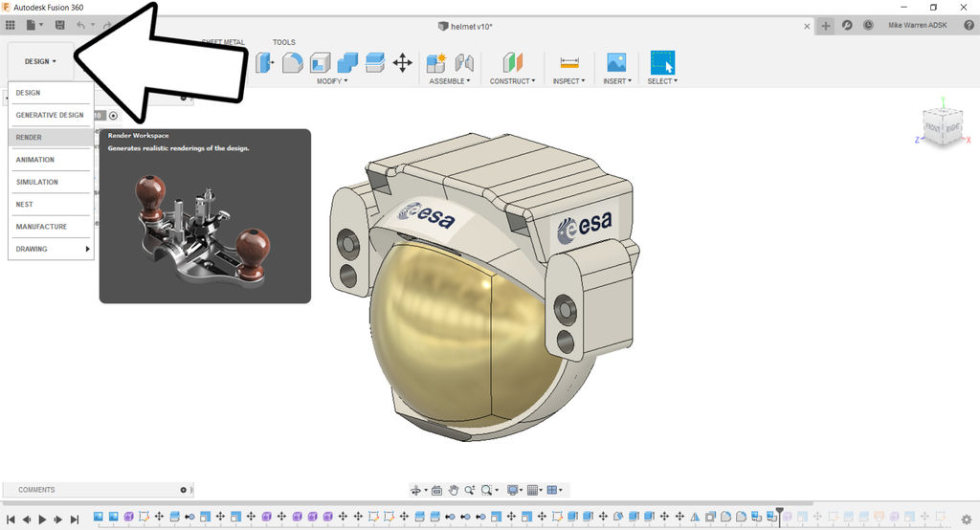This screenshot has height=530, width=980.
Task: Open the data panel grid icon
Action: [x=10, y=25]
